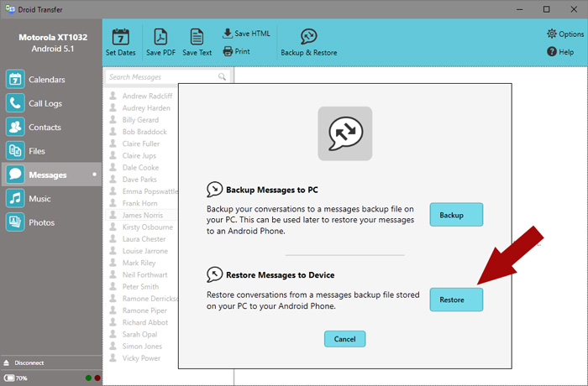Go to Contacts in the sidebar
The height and width of the screenshot is (386, 588).
(x=51, y=128)
